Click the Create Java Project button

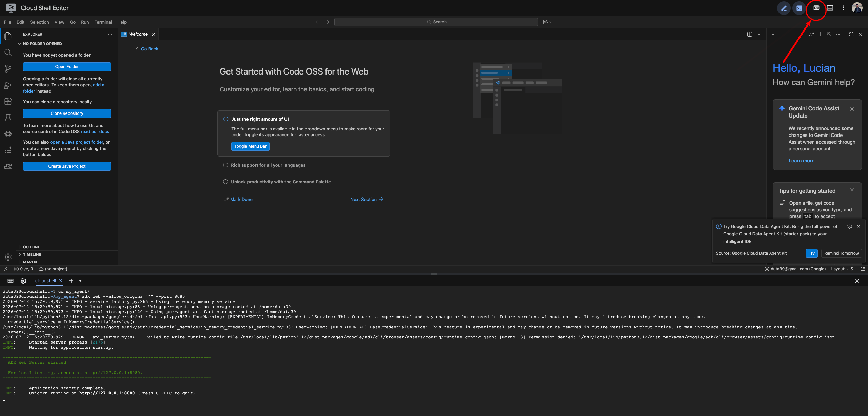[67, 166]
